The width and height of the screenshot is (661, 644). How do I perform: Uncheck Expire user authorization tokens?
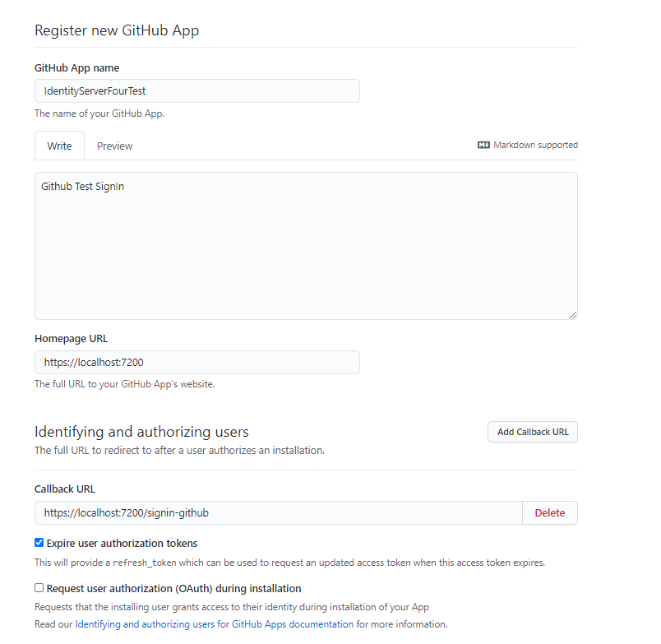pos(39,542)
